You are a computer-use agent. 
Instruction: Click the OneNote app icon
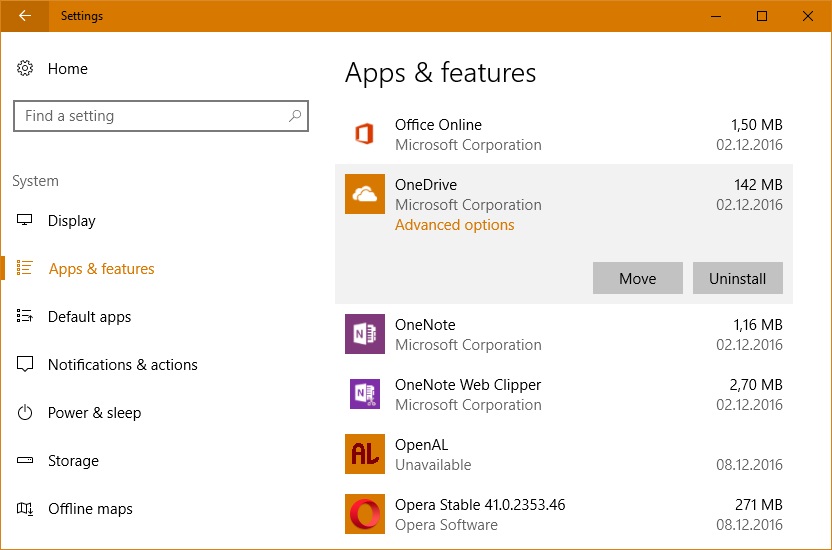coord(365,334)
